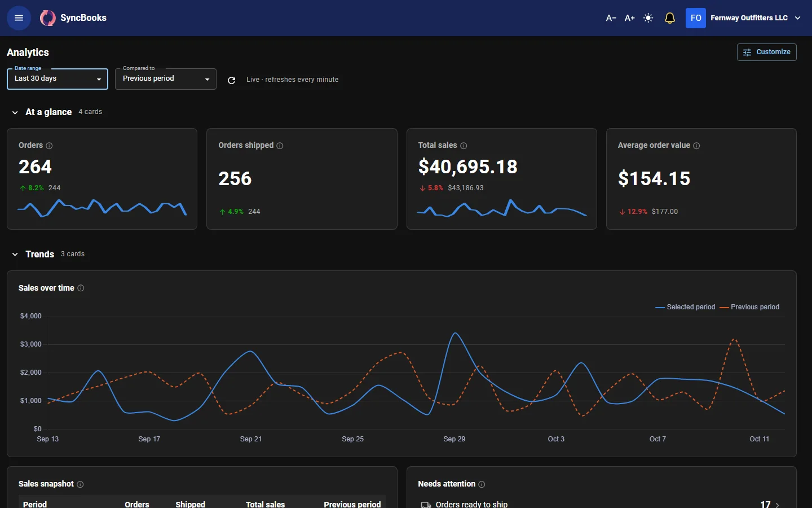
Task: Click the Period column header in Sales snapshot
Action: point(35,504)
